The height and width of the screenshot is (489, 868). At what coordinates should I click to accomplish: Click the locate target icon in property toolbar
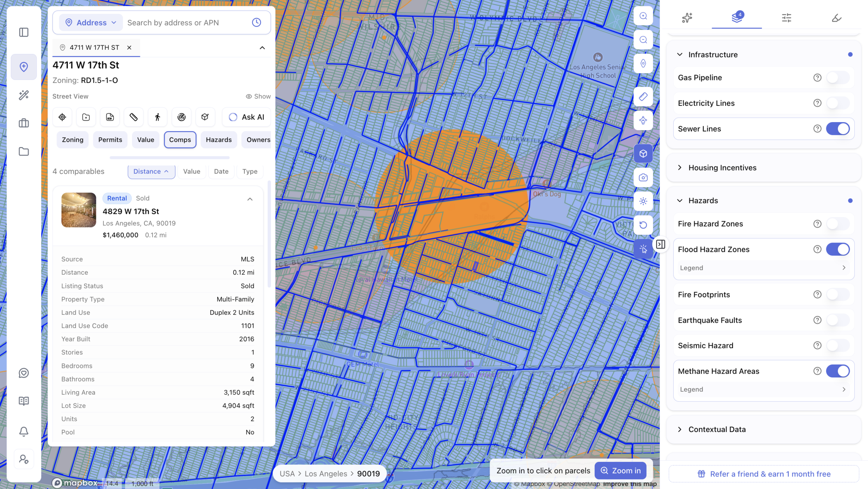coord(62,117)
